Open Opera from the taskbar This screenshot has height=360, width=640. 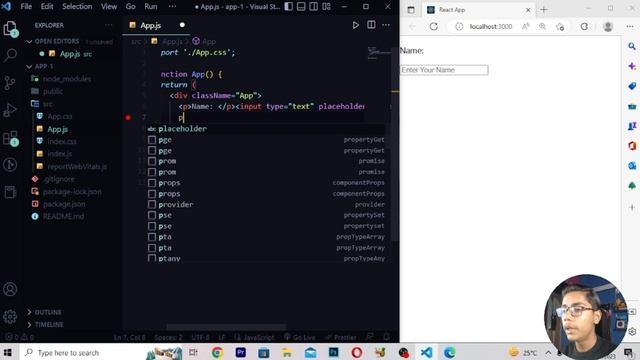pos(357,352)
